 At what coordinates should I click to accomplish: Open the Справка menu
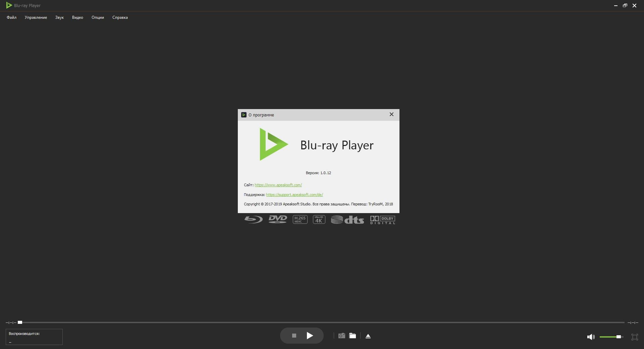coord(120,17)
